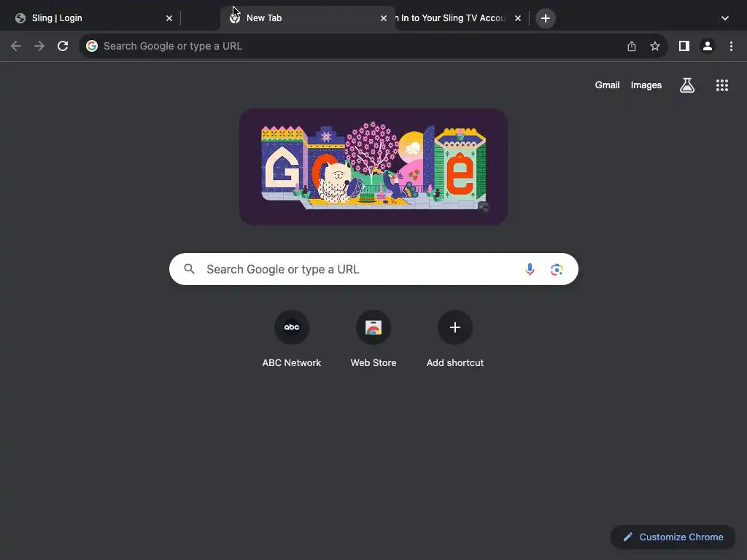This screenshot has height=560, width=747.
Task: Expand the tab search dropdown arrow
Action: coord(725,18)
